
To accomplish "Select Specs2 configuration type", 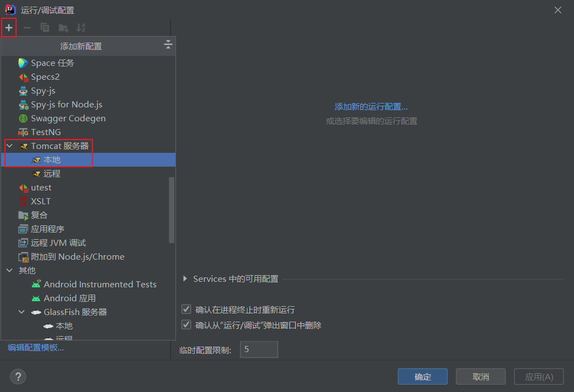I will click(x=88, y=77).
